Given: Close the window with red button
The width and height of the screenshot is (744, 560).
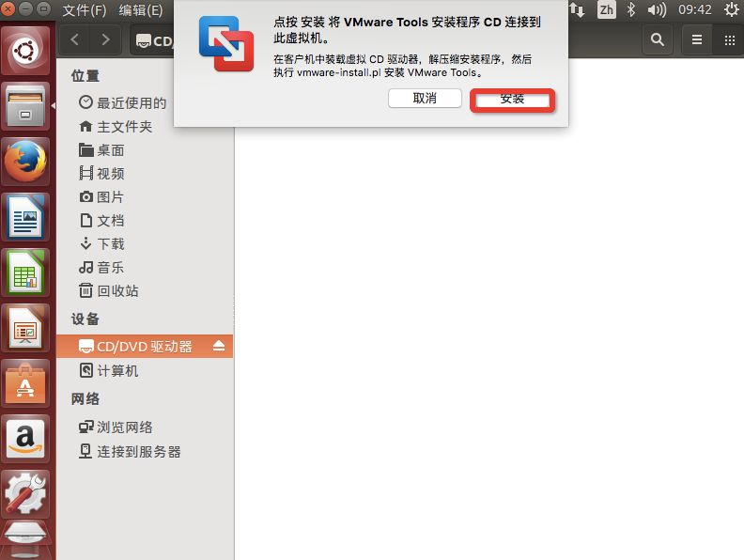Looking at the screenshot, I should (x=8, y=9).
